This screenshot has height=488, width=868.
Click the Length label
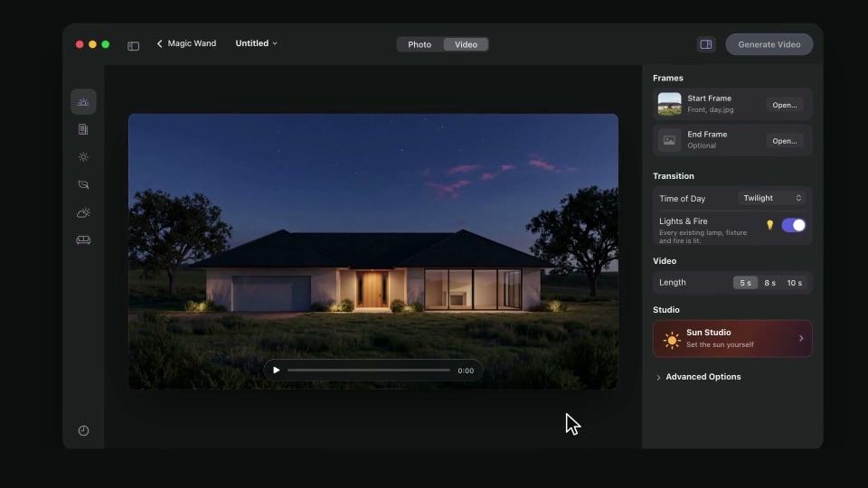[x=672, y=282]
